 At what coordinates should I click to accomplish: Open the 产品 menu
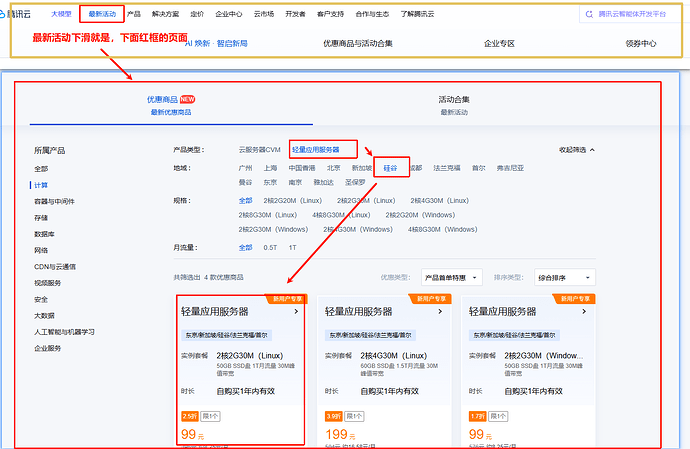point(134,14)
